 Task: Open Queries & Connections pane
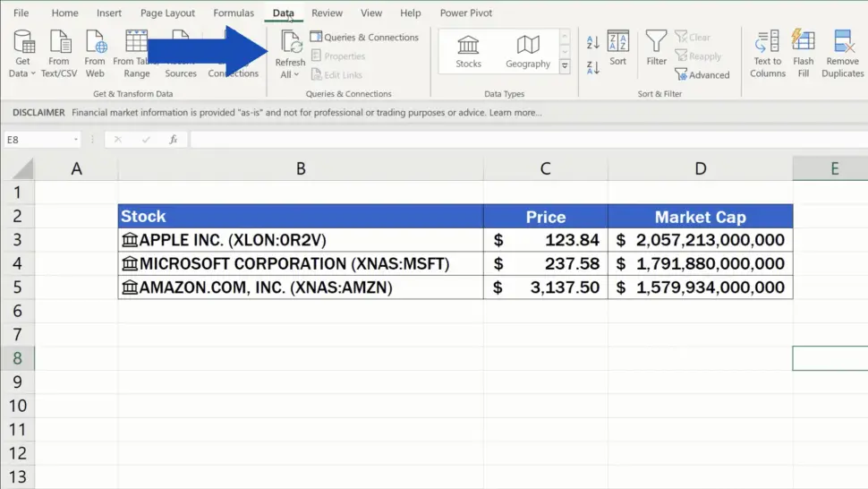coord(364,37)
